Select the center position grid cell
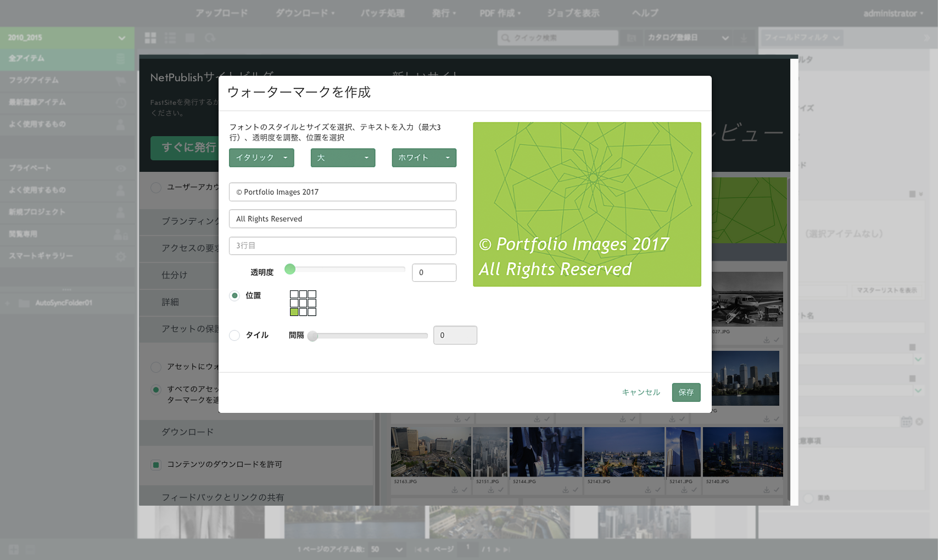Screen dimensions: 938x560 (303, 303)
